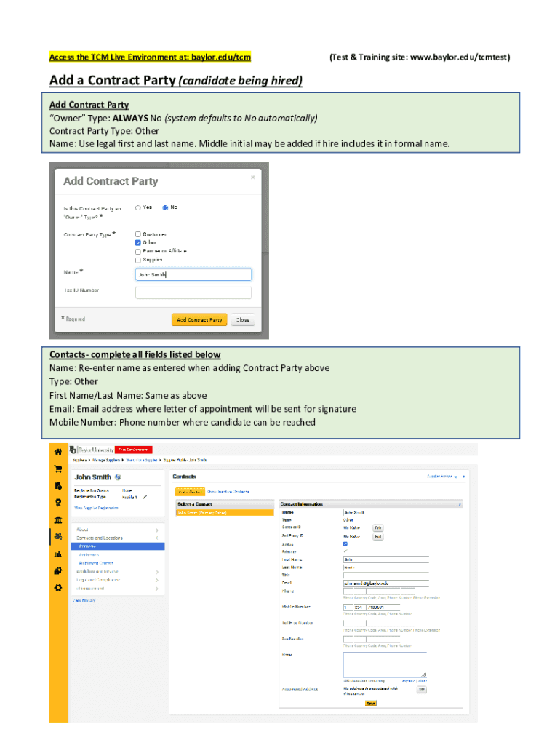Screen dimensions: 560x745
Task: Click Search for a Supplier breadcrumb
Action: tap(143, 460)
